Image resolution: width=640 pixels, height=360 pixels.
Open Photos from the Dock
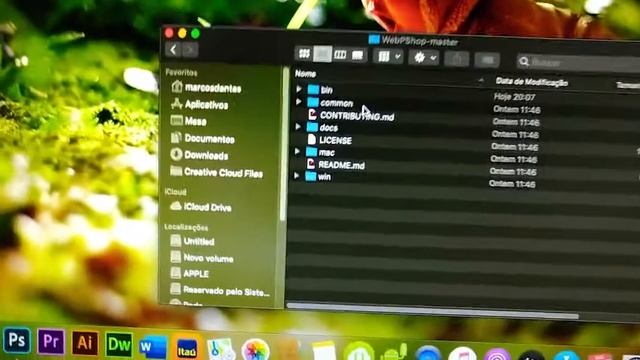click(256, 351)
